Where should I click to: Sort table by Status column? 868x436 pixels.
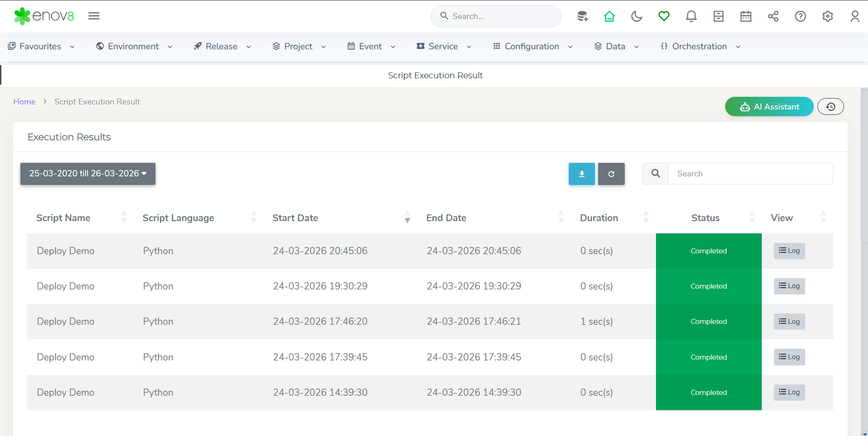705,218
